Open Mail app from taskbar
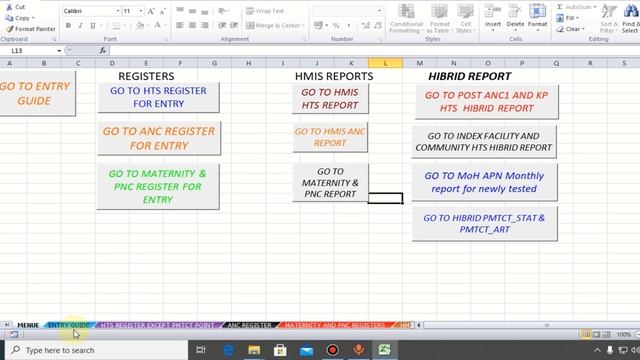This screenshot has width=640, height=360. pos(306,350)
